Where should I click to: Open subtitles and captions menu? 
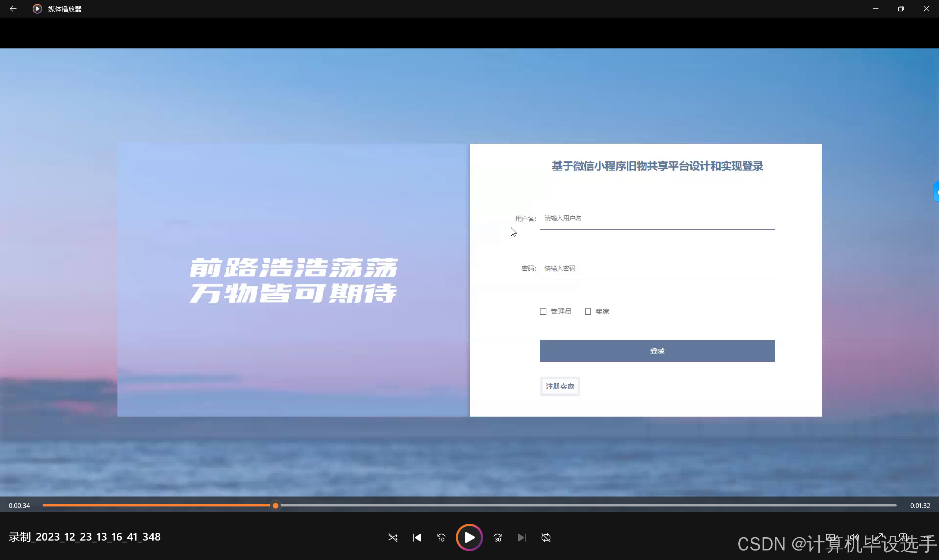pyautogui.click(x=830, y=537)
